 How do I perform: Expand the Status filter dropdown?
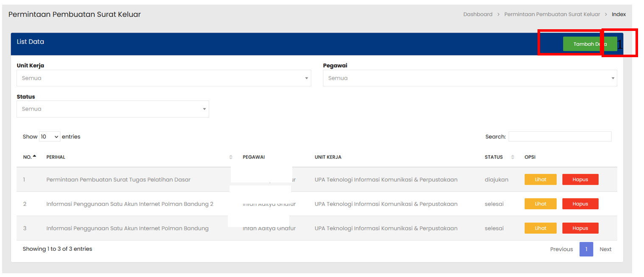click(x=112, y=109)
